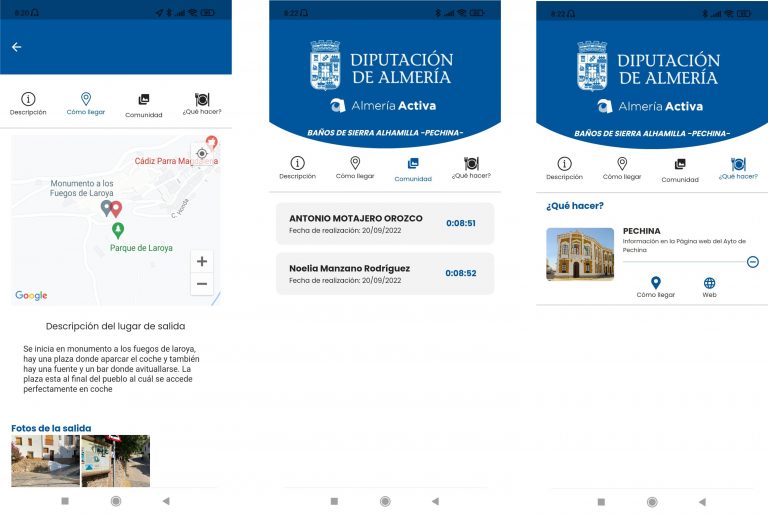Open Antonio Motajero Orozco's community entry
Screen dimensions: 768x516
385,224
